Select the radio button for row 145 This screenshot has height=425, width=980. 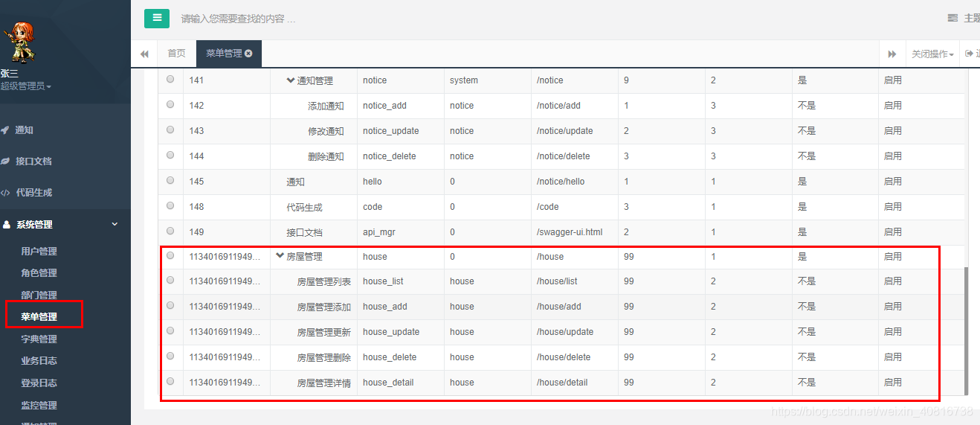pyautogui.click(x=170, y=180)
